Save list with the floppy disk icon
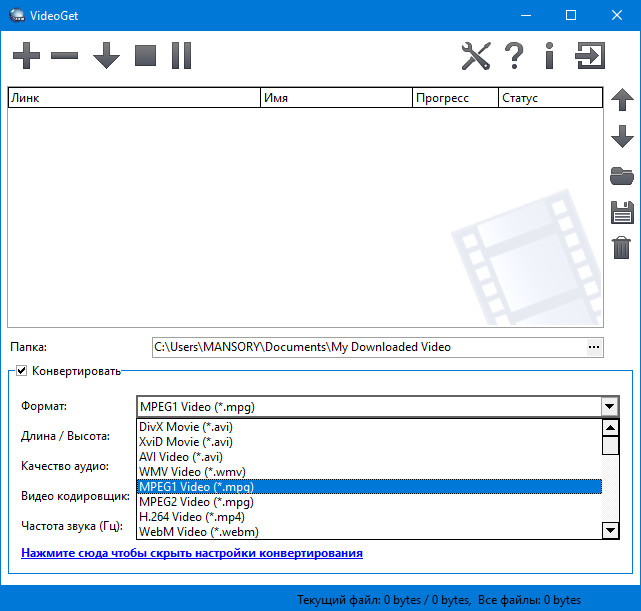This screenshot has height=611, width=641. click(621, 212)
